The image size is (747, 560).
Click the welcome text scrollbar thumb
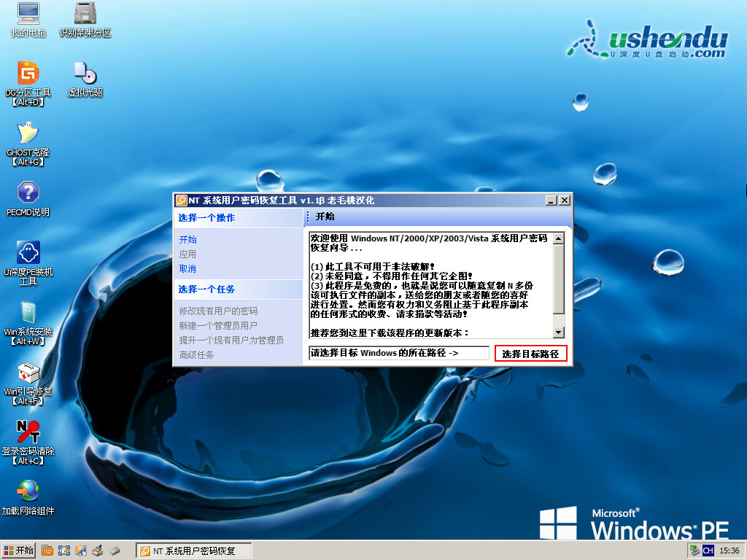558,279
